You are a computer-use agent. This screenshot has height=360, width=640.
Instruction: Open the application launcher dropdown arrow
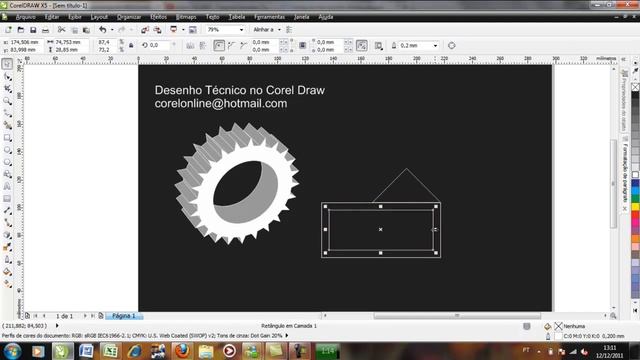tap(183, 30)
